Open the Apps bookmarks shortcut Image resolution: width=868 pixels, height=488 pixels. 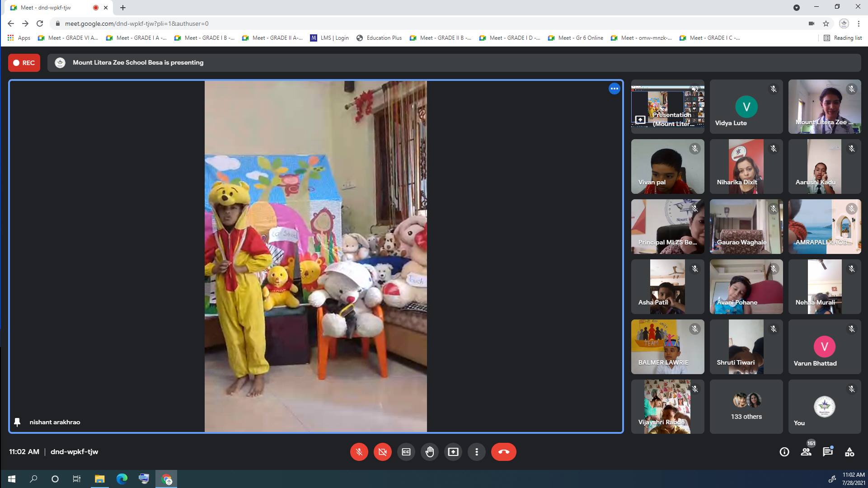[19, 38]
